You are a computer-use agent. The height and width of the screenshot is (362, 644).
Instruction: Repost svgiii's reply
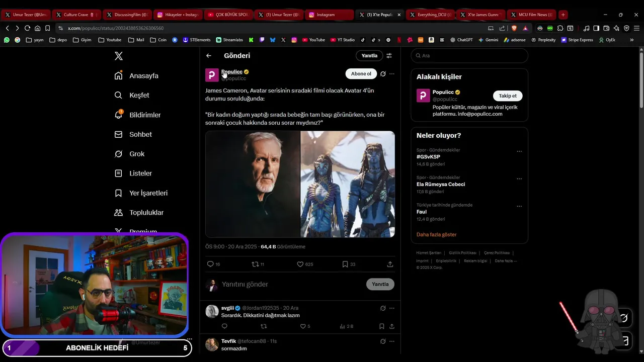264,326
